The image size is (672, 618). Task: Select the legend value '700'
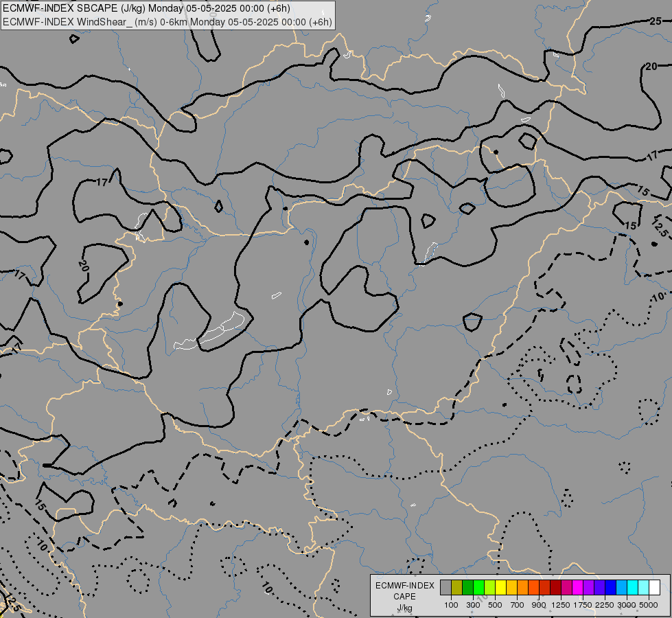click(x=518, y=605)
